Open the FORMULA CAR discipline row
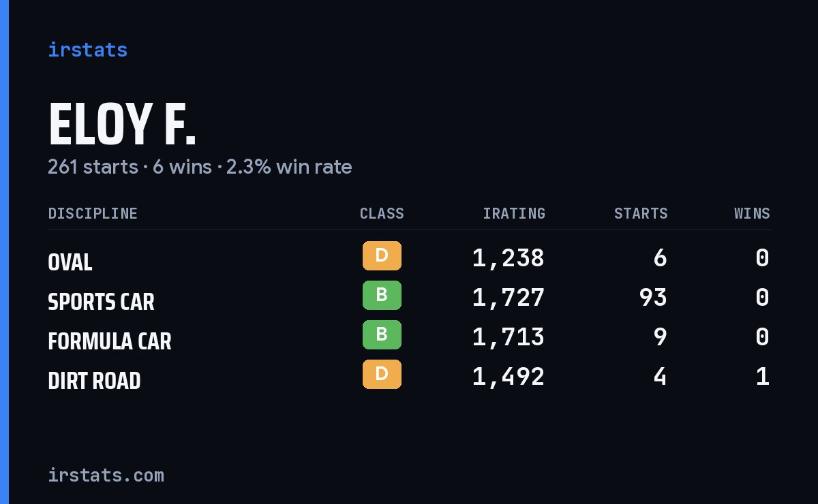This screenshot has width=818, height=504. 409,337
